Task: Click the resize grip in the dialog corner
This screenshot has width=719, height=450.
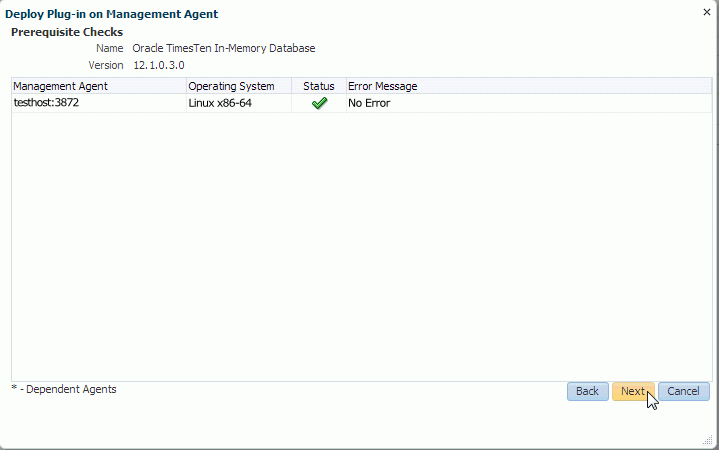Action: (x=707, y=439)
